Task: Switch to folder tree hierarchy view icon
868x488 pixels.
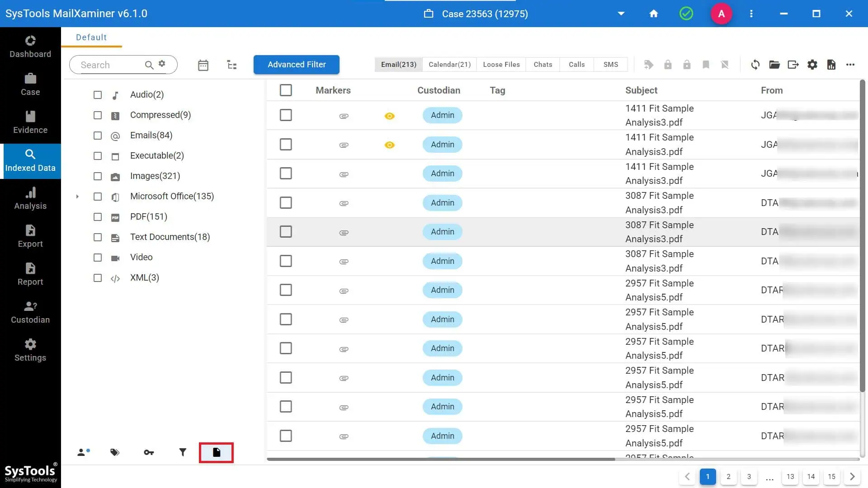Action: (x=232, y=65)
